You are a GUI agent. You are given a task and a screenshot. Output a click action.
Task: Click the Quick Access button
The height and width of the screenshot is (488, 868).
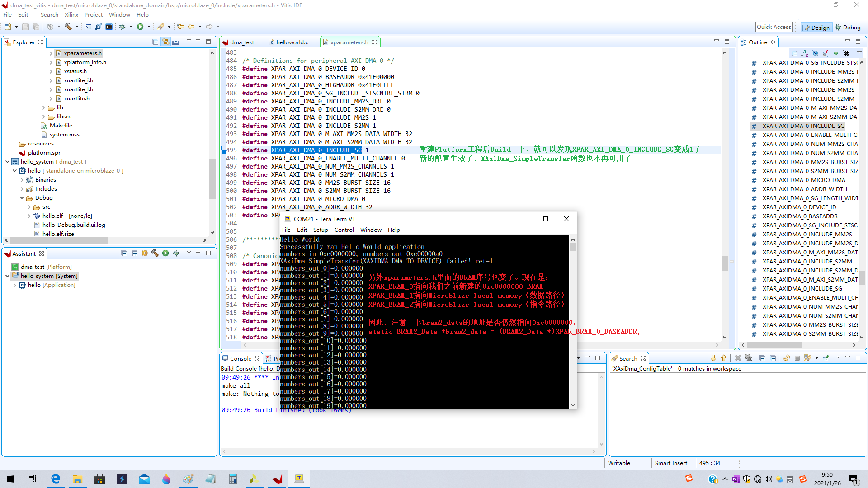774,27
